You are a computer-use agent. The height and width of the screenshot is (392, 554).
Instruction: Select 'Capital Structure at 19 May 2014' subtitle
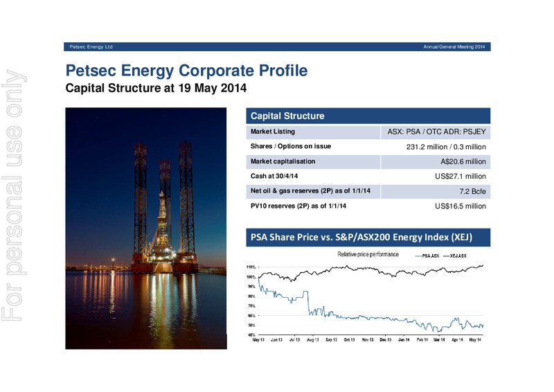coord(156,88)
